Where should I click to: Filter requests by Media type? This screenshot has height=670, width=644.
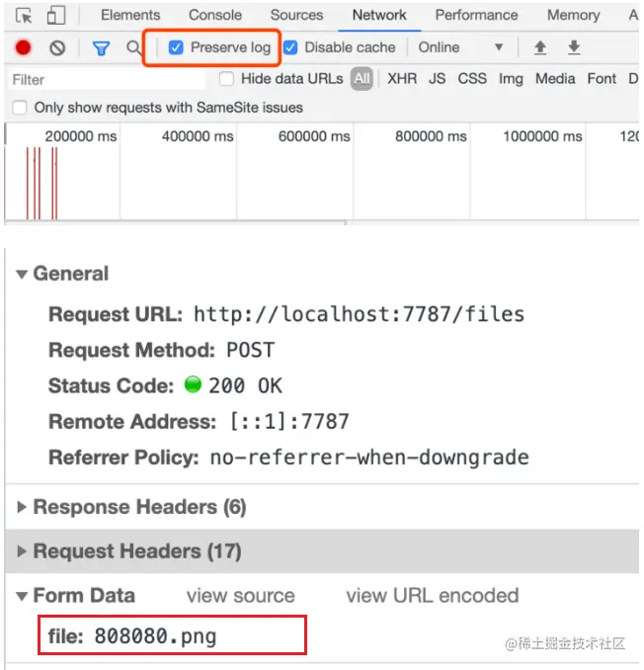555,79
